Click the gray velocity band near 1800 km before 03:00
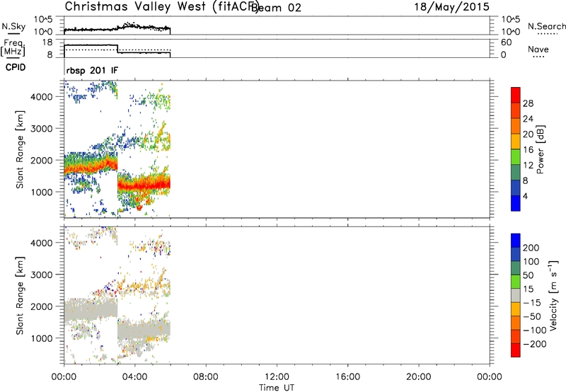Viewport: 566px width, 392px height. point(91,310)
